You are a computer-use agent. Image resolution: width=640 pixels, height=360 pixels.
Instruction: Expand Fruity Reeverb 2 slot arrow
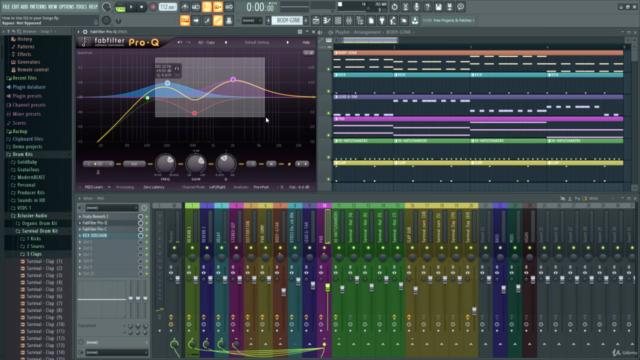click(80, 217)
